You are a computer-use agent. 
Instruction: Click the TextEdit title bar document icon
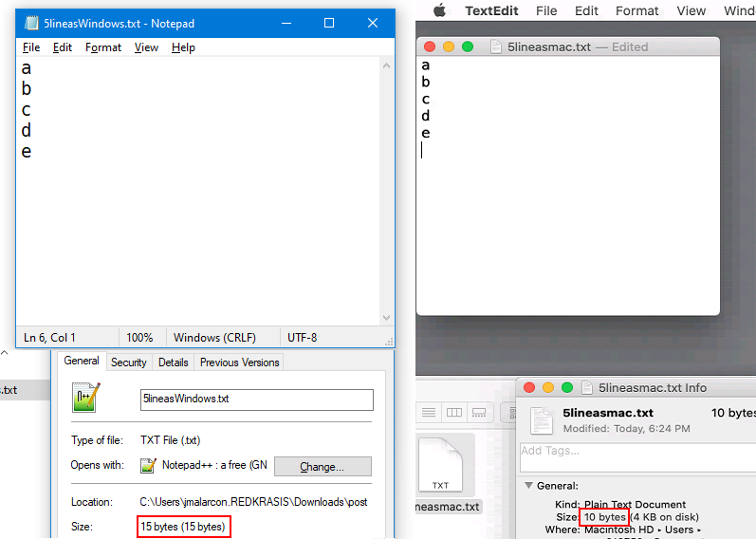(496, 46)
